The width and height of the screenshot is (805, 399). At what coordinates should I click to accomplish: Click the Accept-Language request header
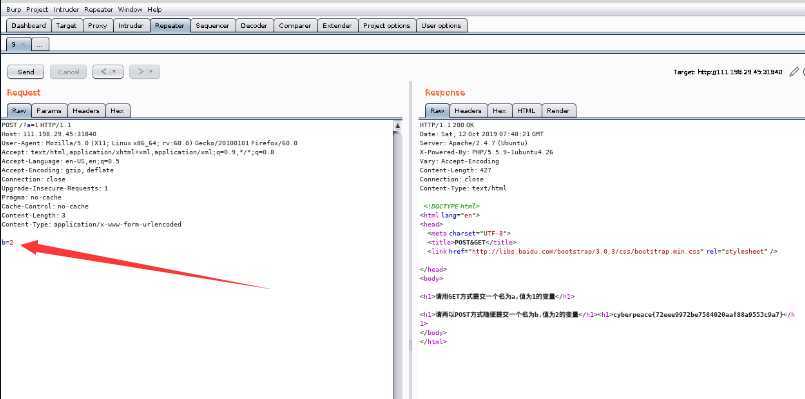(x=61, y=161)
